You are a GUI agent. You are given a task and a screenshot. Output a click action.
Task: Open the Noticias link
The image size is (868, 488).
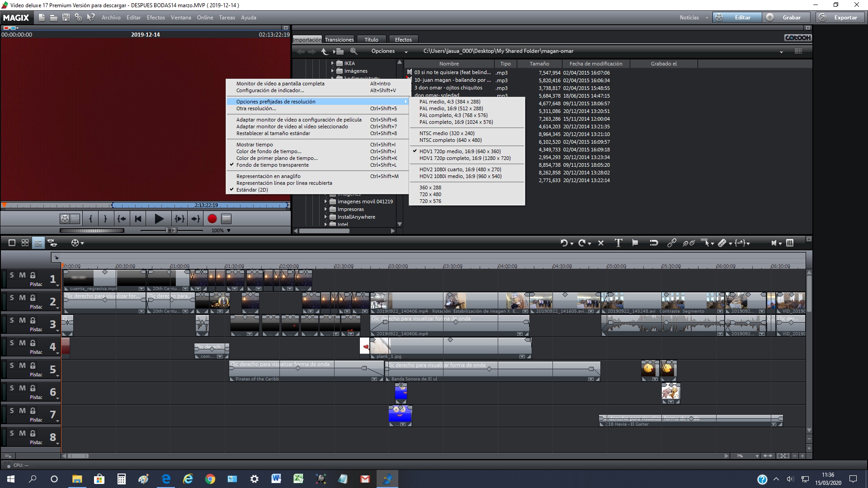(x=689, y=18)
